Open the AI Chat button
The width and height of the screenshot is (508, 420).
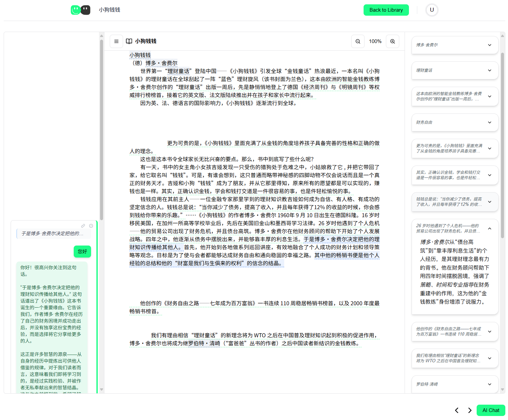(x=491, y=410)
